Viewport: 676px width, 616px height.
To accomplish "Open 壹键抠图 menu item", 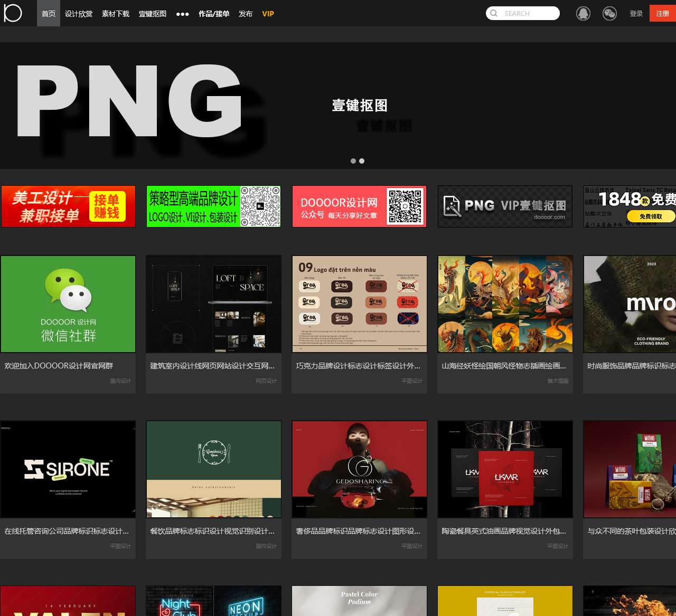I will [x=153, y=14].
